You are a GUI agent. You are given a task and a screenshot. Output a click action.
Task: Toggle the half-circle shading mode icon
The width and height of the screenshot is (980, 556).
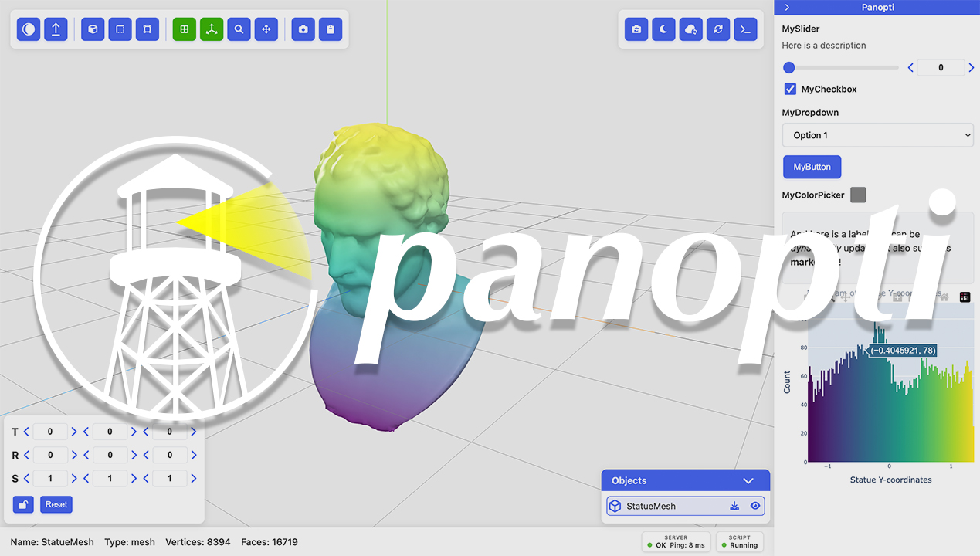[x=29, y=29]
